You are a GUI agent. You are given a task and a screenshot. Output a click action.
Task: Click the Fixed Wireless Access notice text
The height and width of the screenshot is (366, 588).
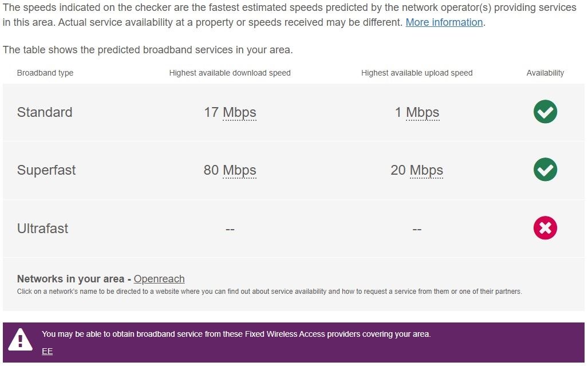point(236,334)
